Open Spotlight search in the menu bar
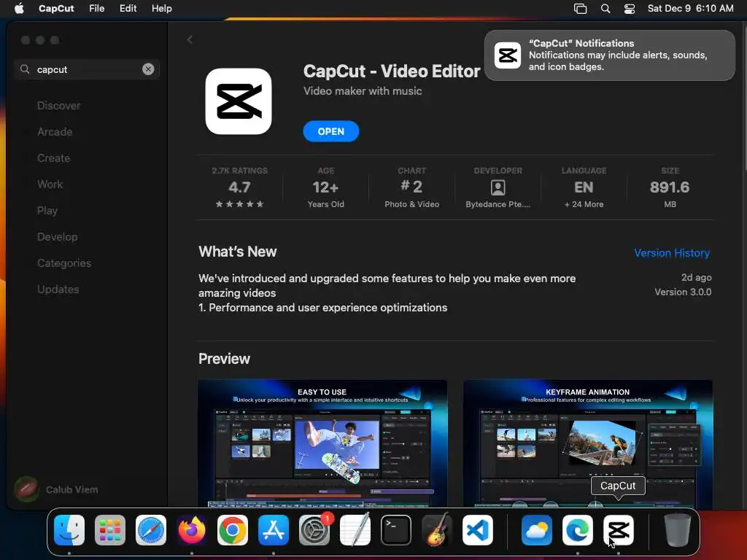This screenshot has width=747, height=560. 605,9
